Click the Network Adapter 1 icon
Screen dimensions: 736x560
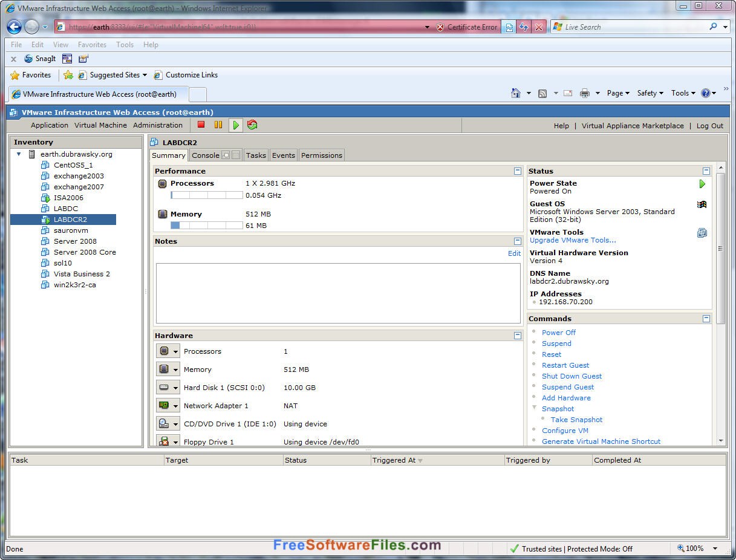pos(163,406)
